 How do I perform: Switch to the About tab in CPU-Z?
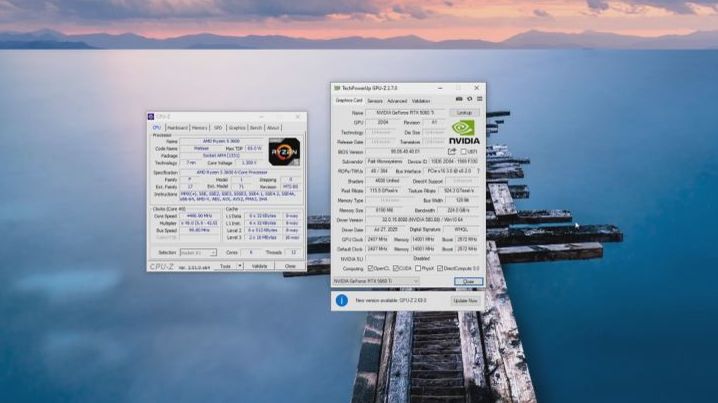pos(273,128)
